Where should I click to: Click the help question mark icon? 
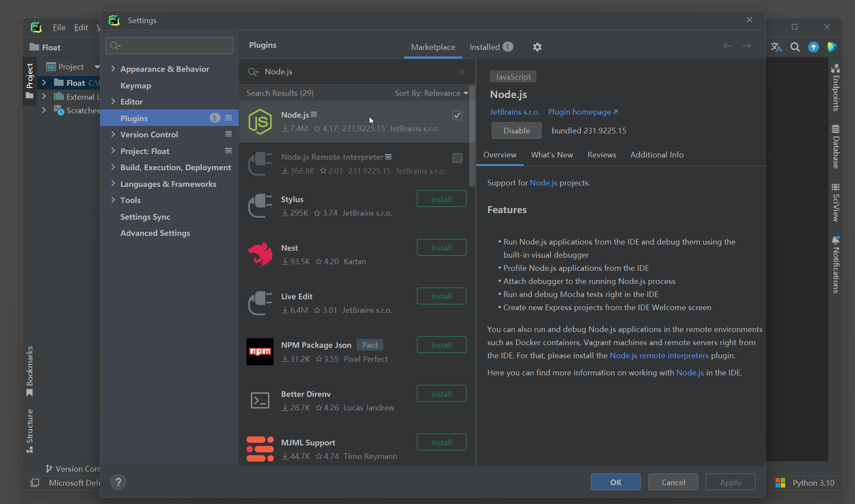pos(118,482)
